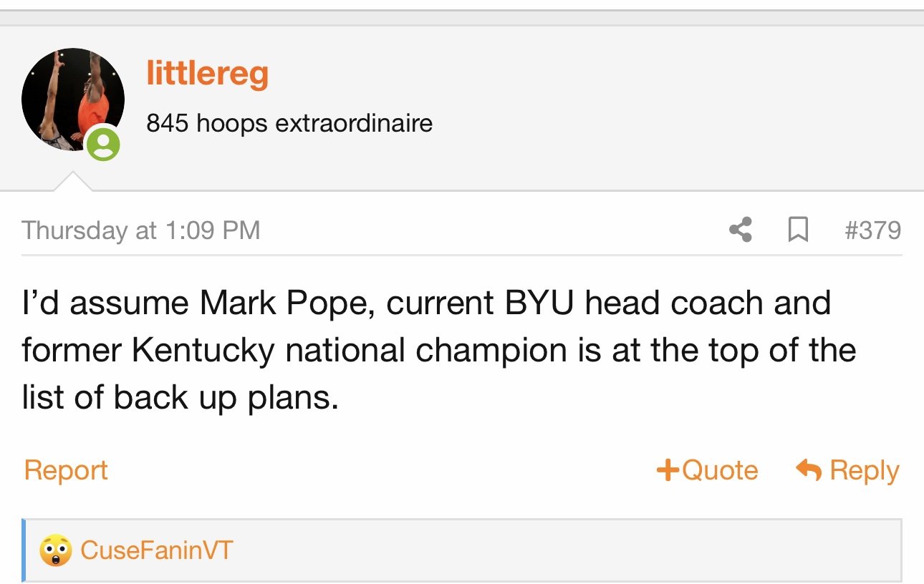Click the shocked face reaction emoji
Image resolution: width=924 pixels, height=584 pixels.
(56, 550)
